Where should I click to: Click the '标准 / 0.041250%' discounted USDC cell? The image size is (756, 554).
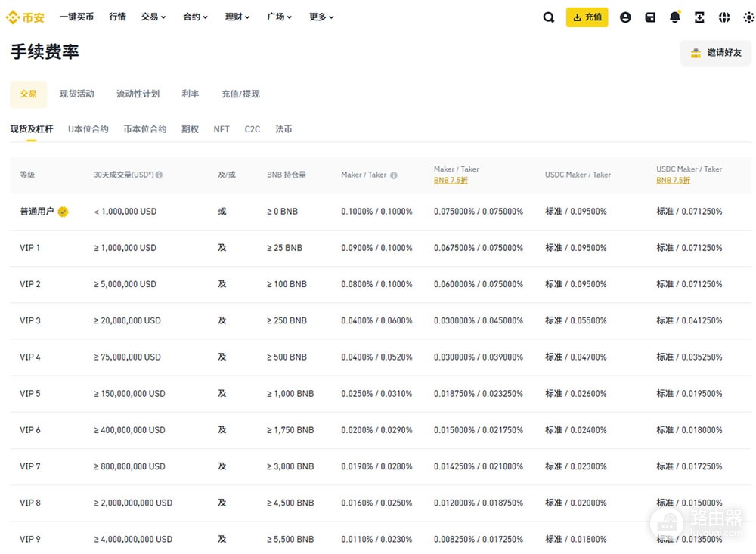coord(689,320)
